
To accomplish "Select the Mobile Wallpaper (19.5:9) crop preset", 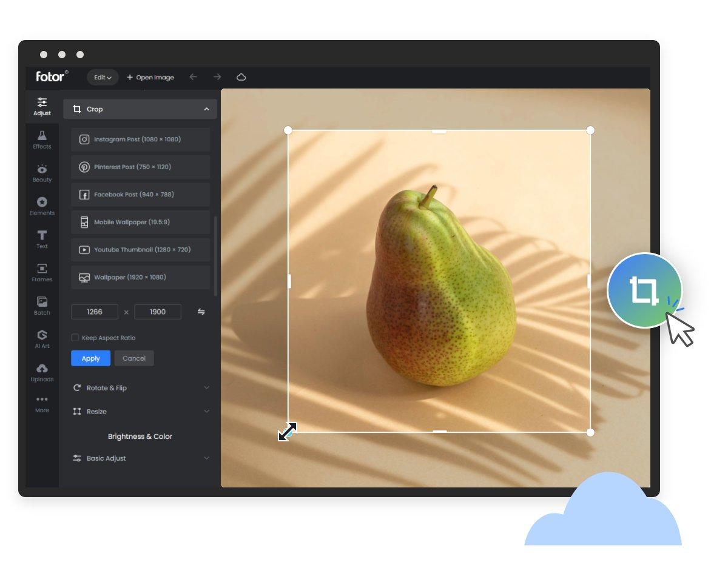I will click(140, 222).
